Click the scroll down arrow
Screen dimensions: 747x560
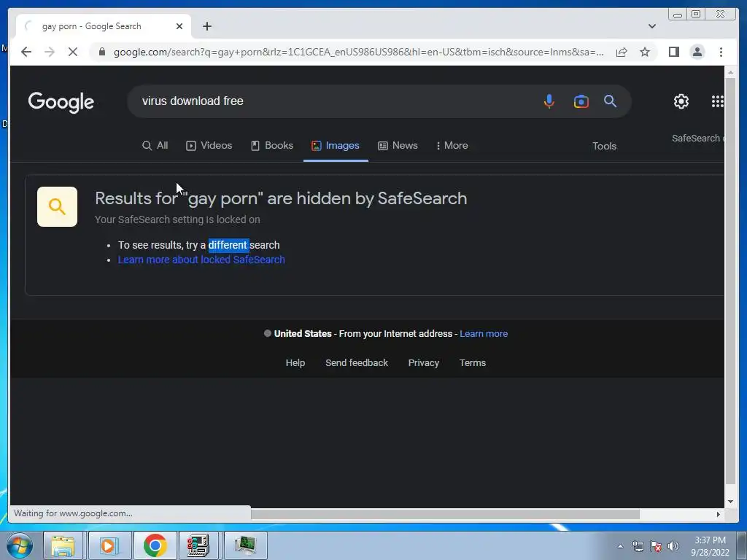730,502
